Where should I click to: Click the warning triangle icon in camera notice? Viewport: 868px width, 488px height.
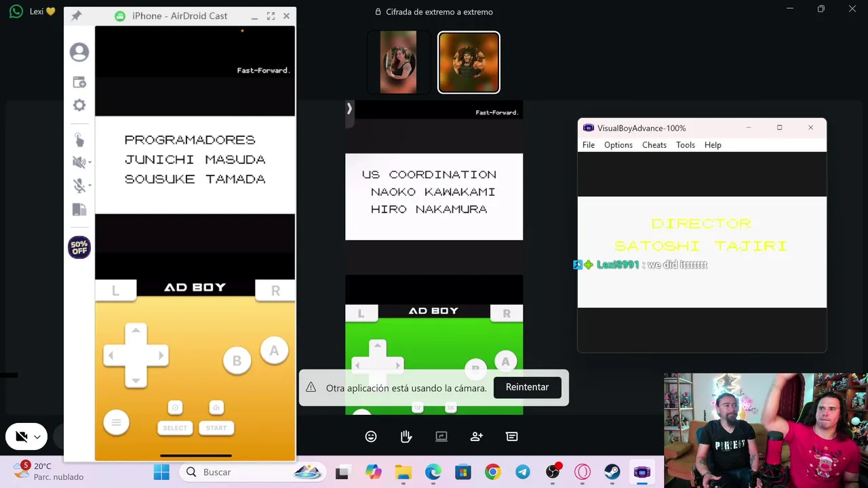click(x=311, y=387)
